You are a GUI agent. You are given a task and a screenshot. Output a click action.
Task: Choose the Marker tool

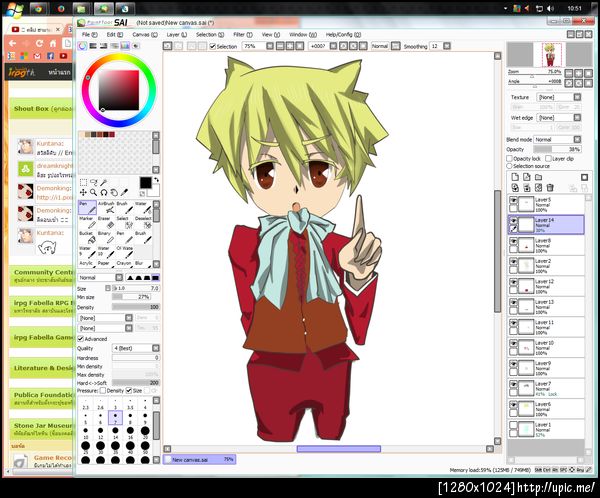[87, 222]
